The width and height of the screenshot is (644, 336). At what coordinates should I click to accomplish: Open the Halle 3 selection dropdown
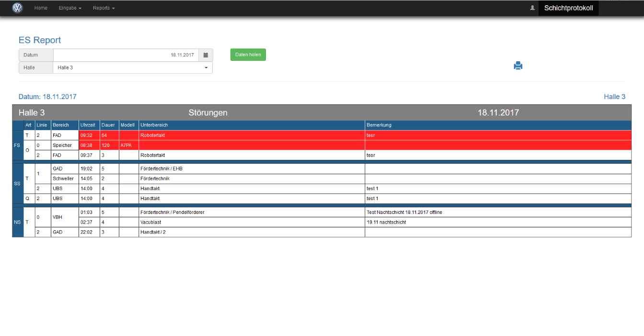(x=132, y=68)
